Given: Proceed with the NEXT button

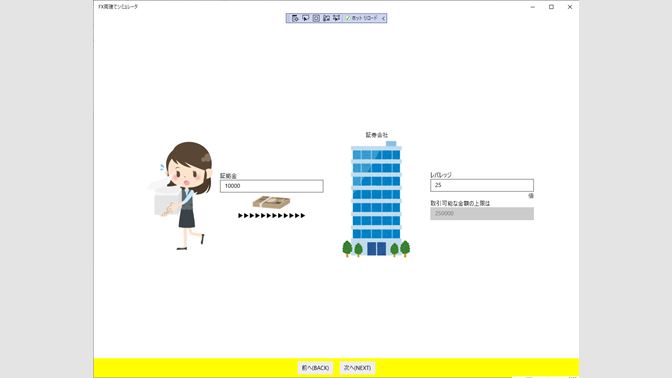Looking at the screenshot, I should (x=357, y=368).
